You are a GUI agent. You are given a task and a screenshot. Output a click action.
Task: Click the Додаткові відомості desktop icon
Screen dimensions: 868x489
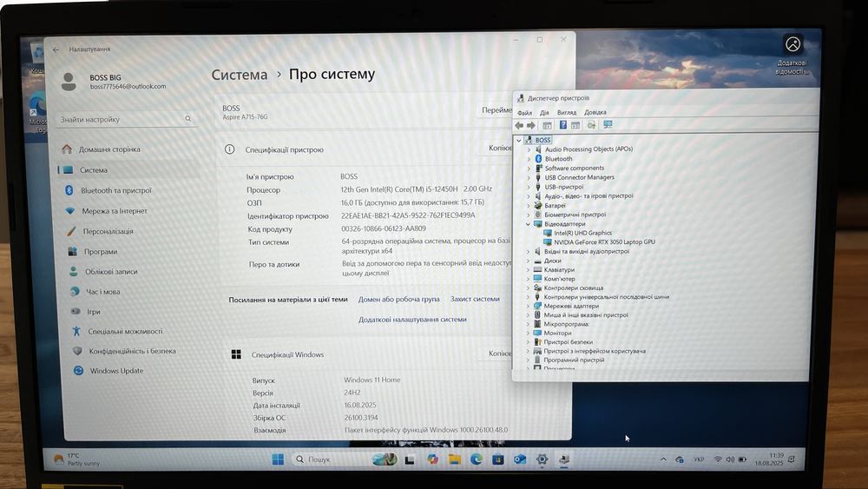(x=792, y=54)
